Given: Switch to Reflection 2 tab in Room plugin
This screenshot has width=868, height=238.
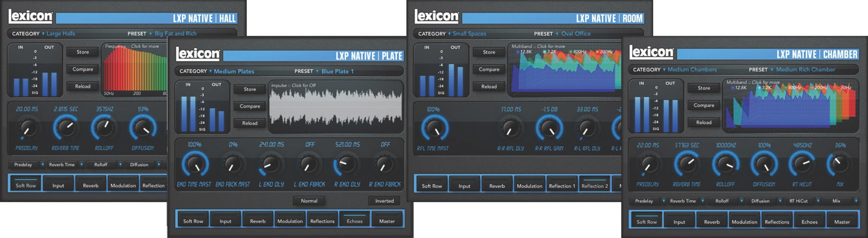Looking at the screenshot, I should tap(594, 186).
